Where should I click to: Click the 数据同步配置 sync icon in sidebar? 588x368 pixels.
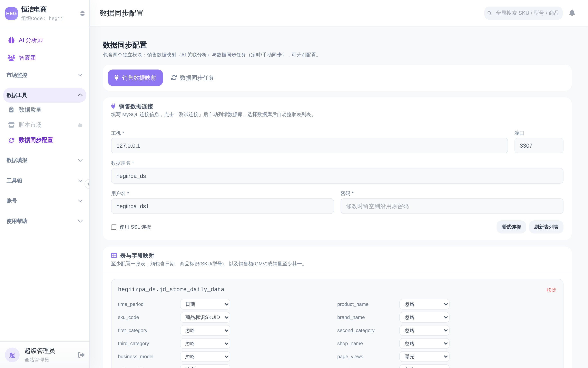(11, 140)
